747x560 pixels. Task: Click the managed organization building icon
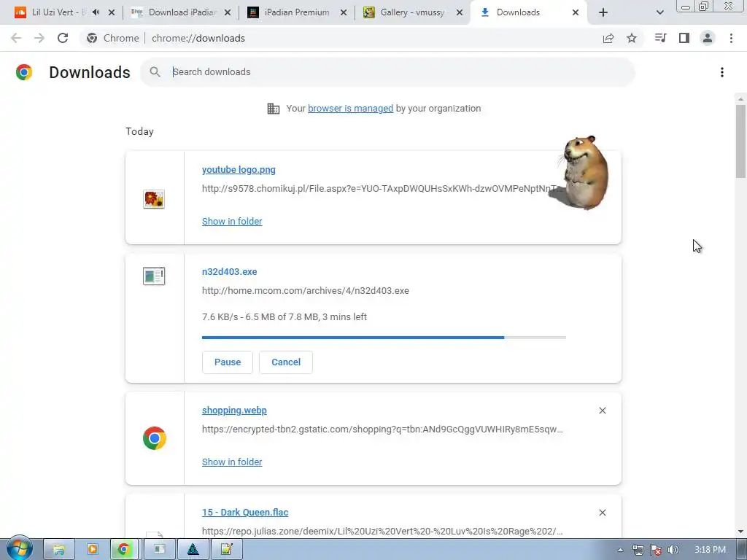click(x=274, y=109)
